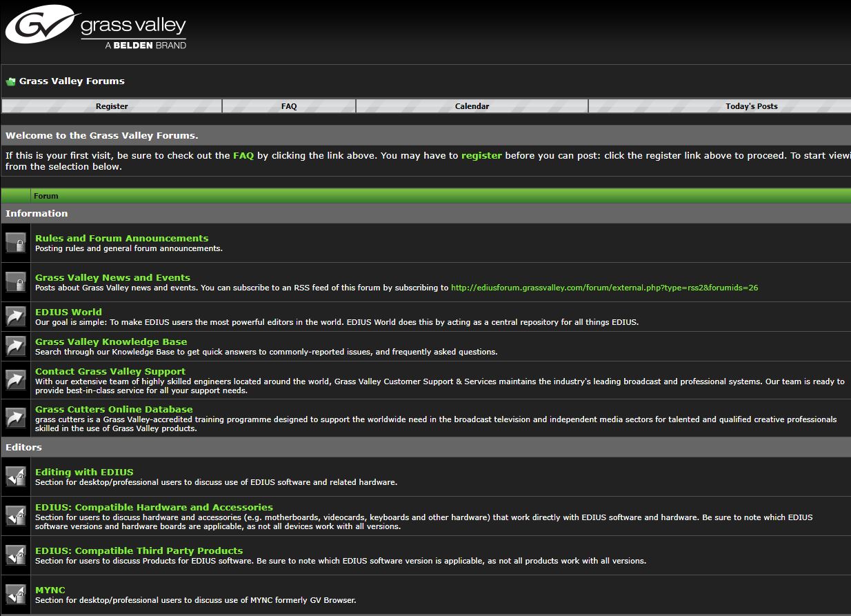The height and width of the screenshot is (616, 851).
Task: Click the description starting 'grass cutters is a Grass Valley-accredited'
Action: [436, 424]
